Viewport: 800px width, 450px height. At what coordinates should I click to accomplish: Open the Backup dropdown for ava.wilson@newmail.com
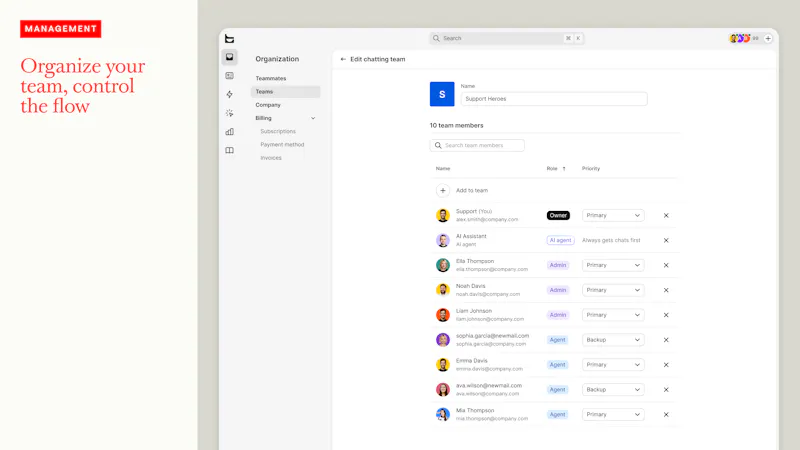coord(613,390)
